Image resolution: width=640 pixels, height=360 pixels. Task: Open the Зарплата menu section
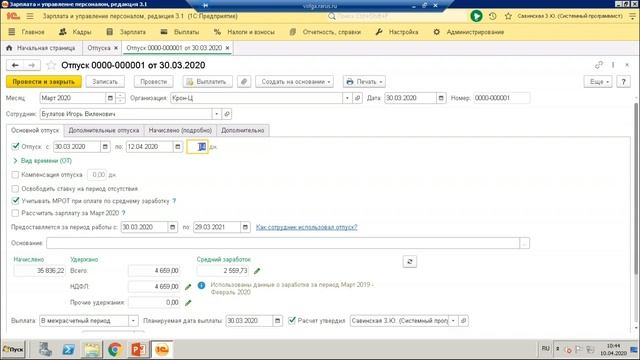[x=126, y=32]
